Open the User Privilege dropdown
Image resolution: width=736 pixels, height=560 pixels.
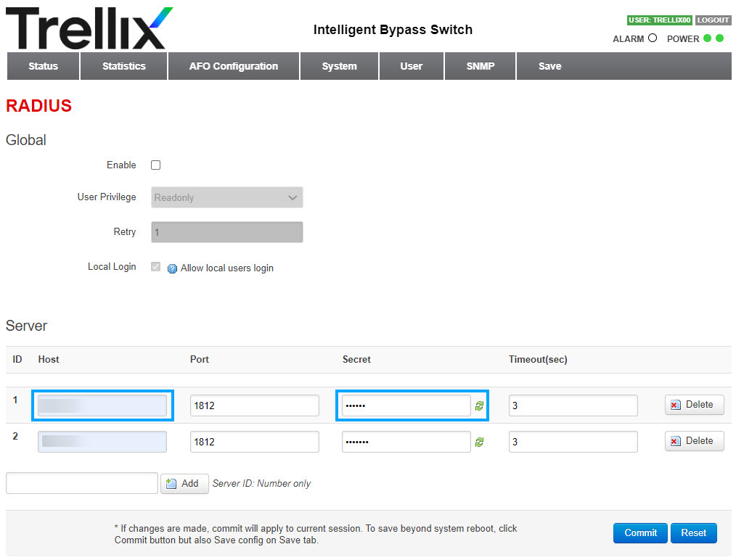pos(226,197)
